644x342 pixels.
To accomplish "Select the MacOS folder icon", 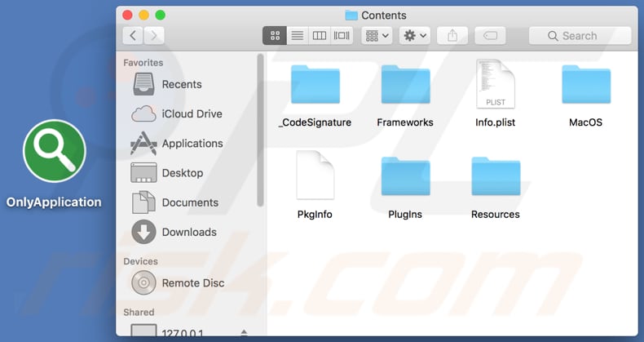I will coord(586,84).
